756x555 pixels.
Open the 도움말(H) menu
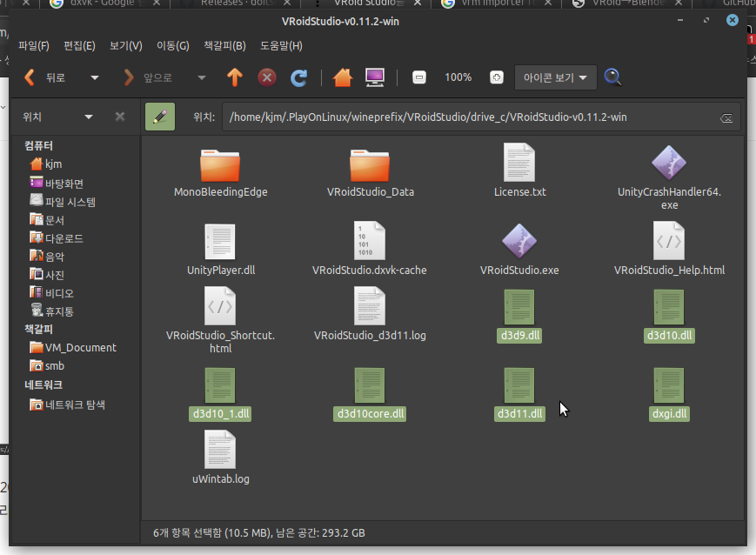[281, 46]
